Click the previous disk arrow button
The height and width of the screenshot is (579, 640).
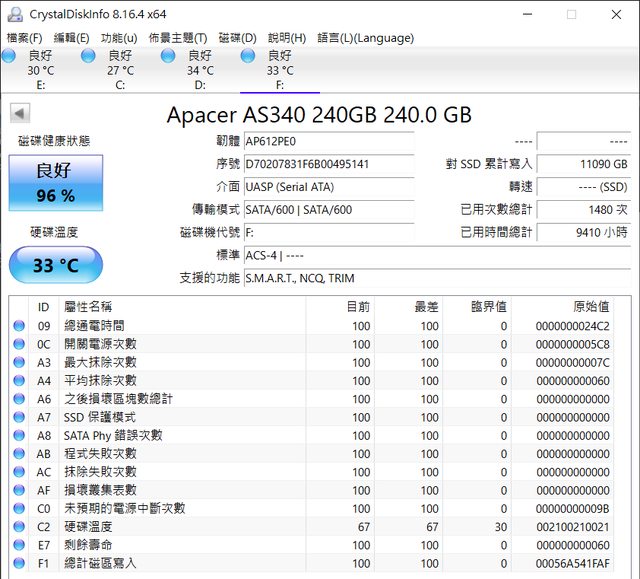click(x=19, y=114)
